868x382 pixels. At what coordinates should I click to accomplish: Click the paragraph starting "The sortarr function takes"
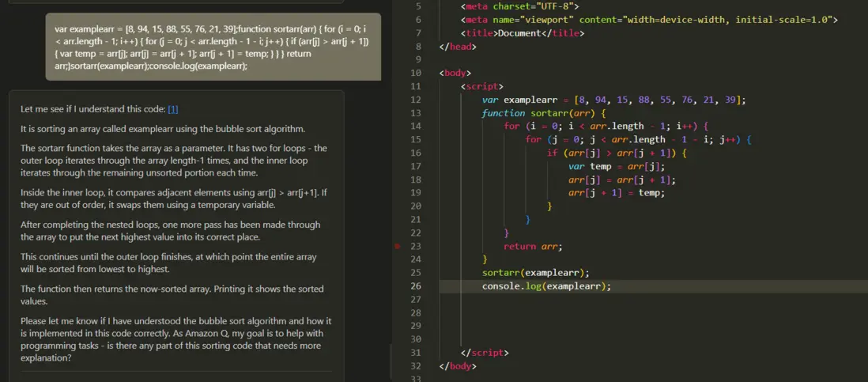[174, 161]
